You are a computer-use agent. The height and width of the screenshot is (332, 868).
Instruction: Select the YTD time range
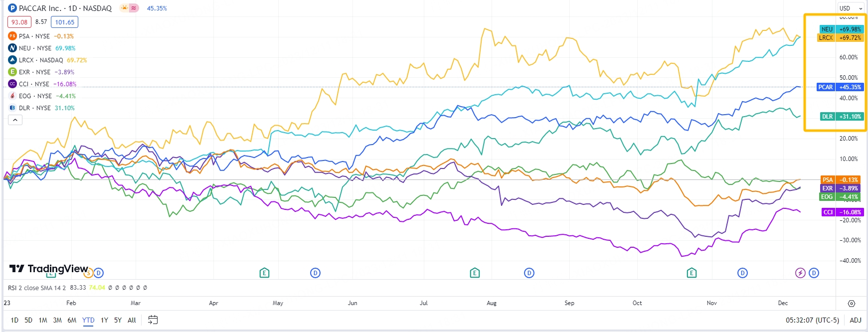[88, 320]
